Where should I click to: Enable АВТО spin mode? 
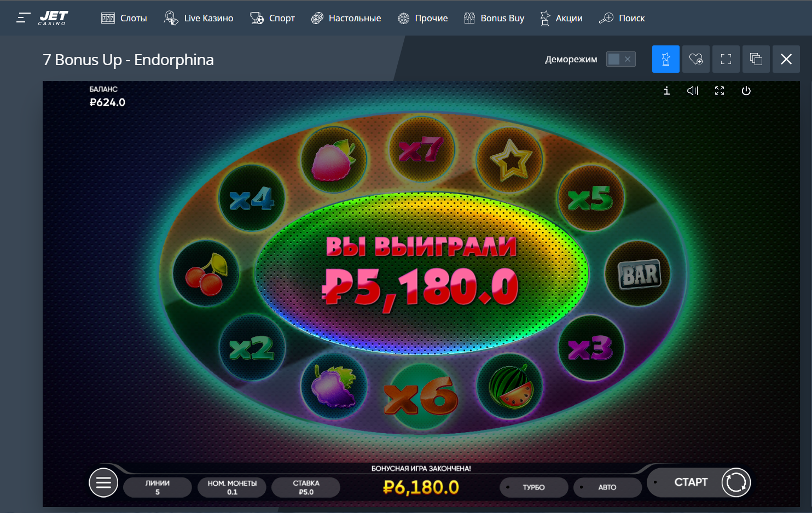607,487
